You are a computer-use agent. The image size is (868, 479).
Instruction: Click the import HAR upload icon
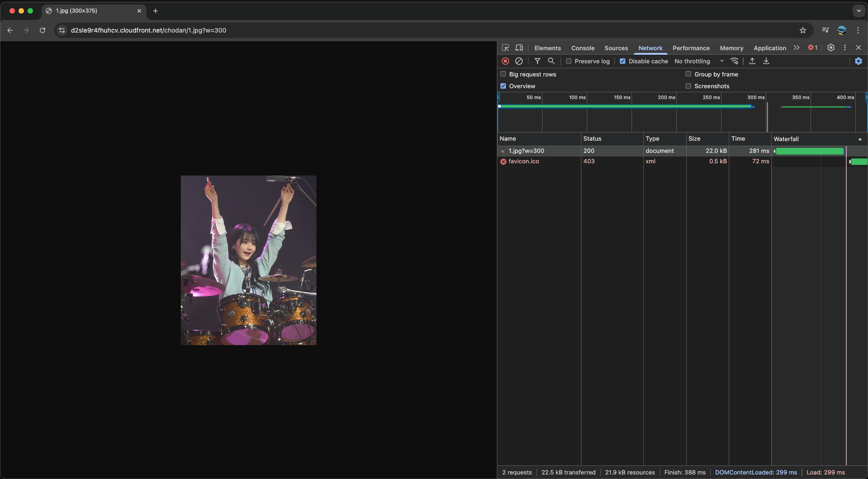[752, 61]
